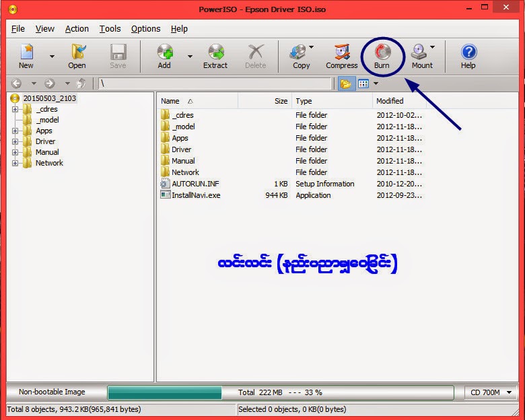
Task: Select the Apps folder in the tree
Action: tap(44, 131)
